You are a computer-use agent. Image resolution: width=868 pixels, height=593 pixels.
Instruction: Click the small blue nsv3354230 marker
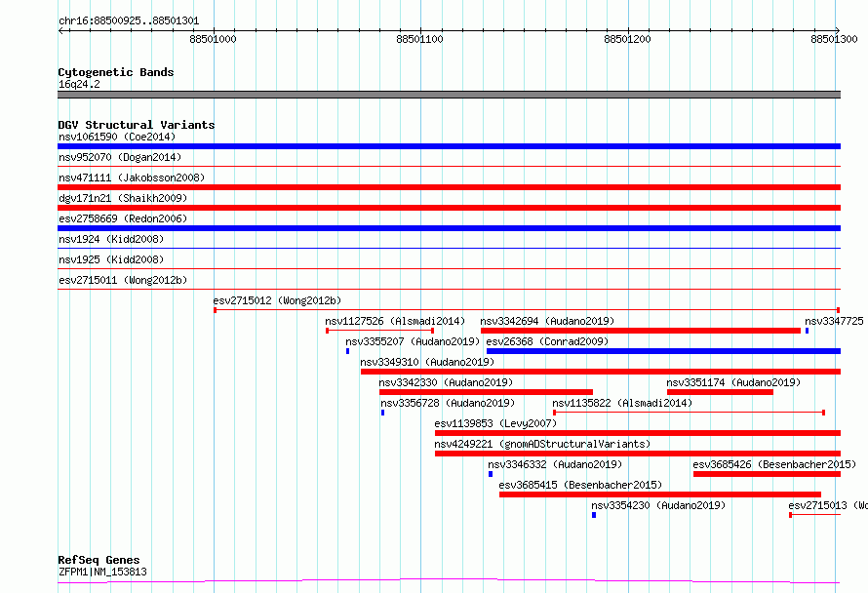[x=594, y=515]
